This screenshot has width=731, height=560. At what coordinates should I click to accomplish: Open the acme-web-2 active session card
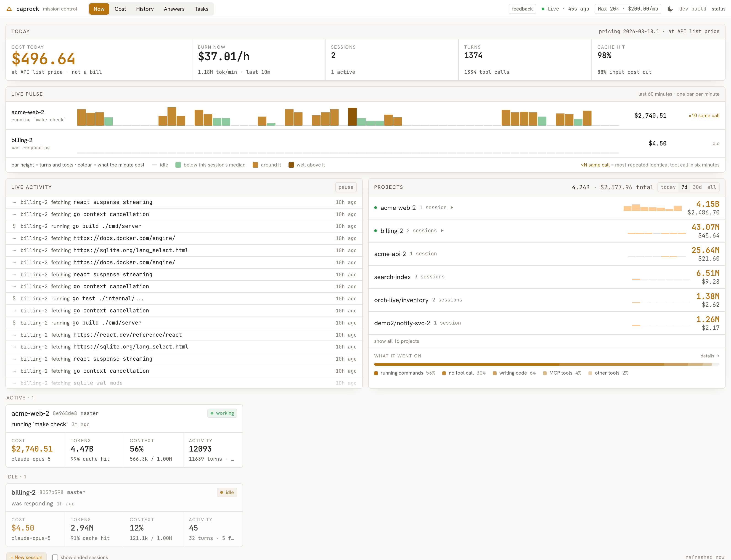coord(124,436)
